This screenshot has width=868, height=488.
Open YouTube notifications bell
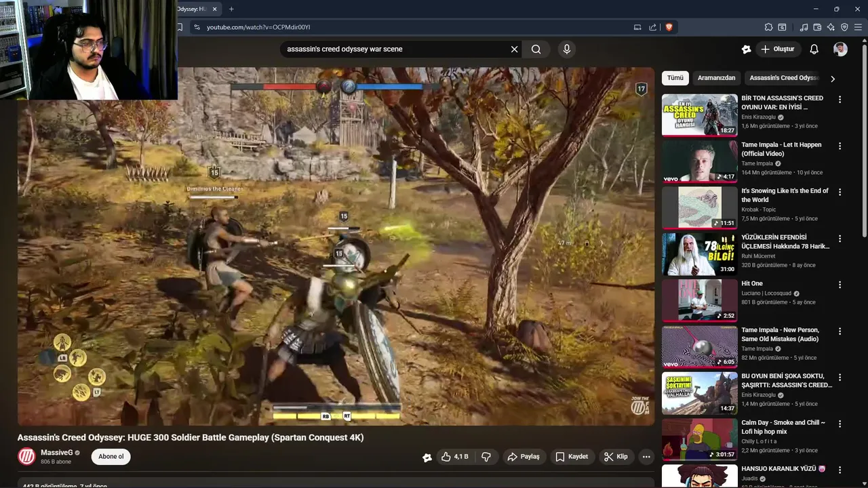814,49
